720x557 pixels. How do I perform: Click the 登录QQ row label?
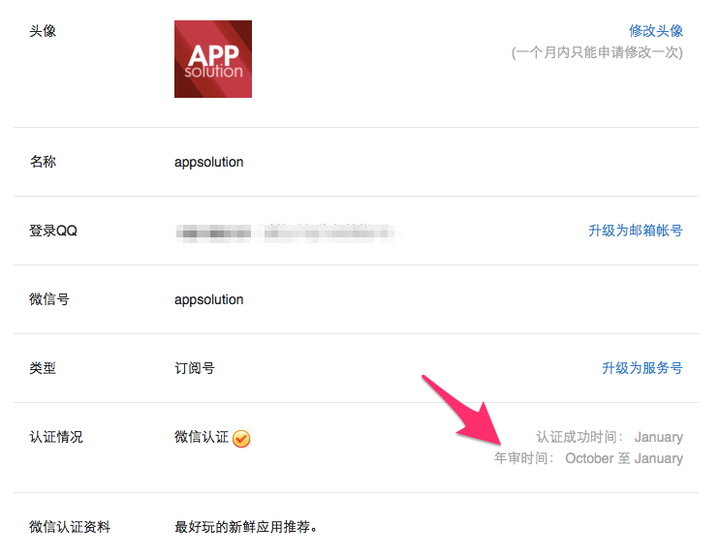(x=53, y=231)
